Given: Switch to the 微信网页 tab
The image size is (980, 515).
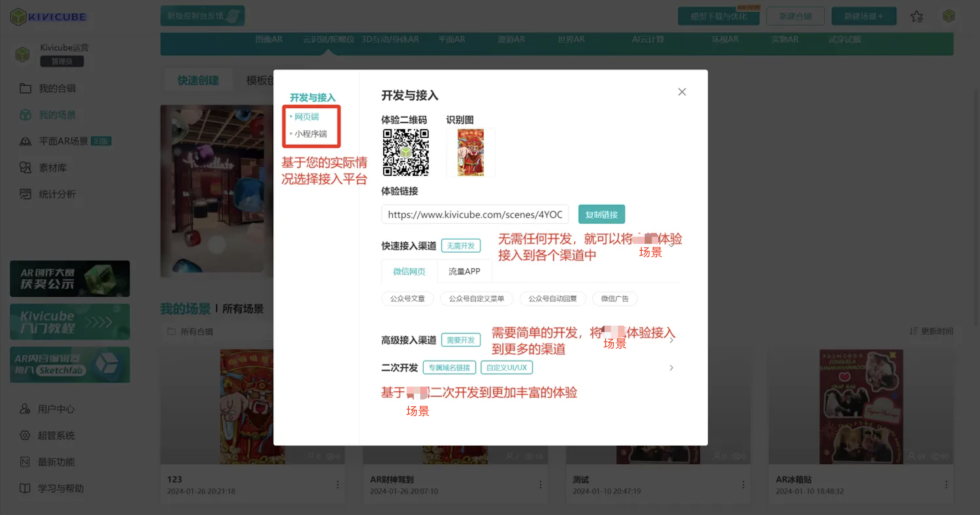Looking at the screenshot, I should [409, 271].
